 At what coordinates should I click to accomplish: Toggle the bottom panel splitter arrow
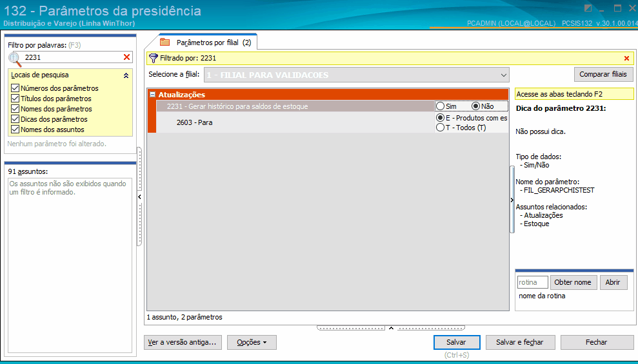click(x=391, y=328)
